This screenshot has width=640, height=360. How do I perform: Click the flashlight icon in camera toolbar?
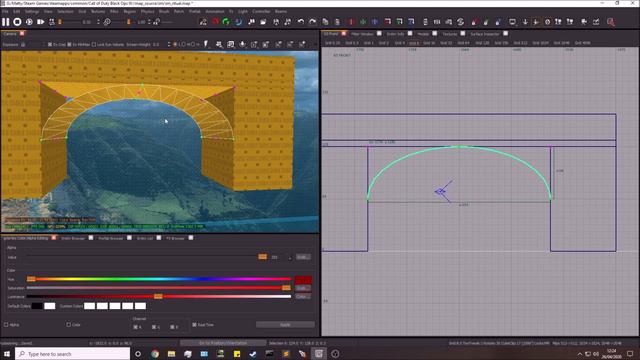206,44
